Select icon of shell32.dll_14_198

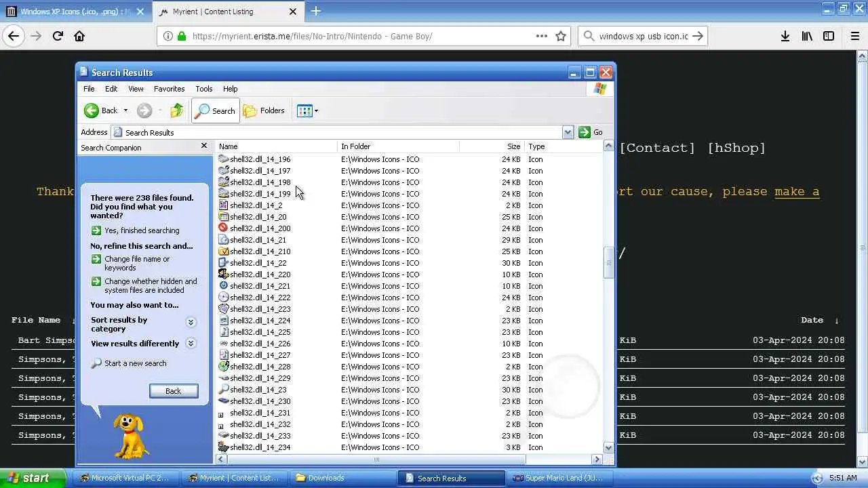[x=224, y=182]
